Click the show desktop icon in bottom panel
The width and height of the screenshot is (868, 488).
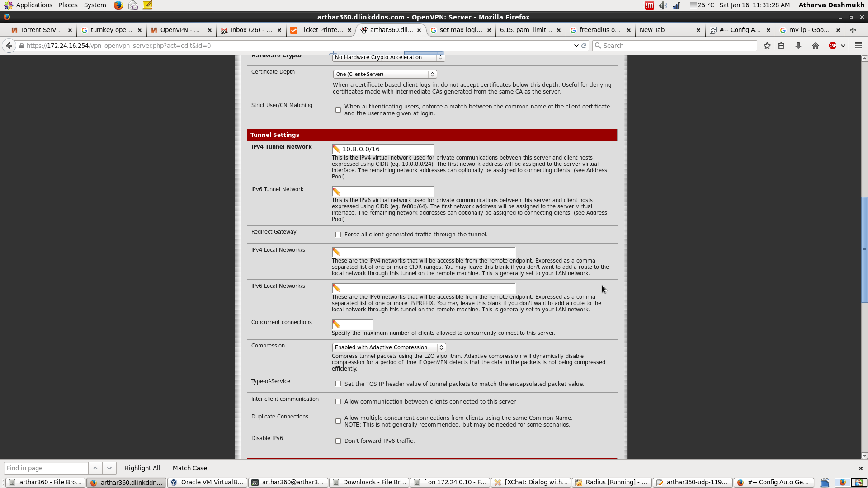(825, 483)
